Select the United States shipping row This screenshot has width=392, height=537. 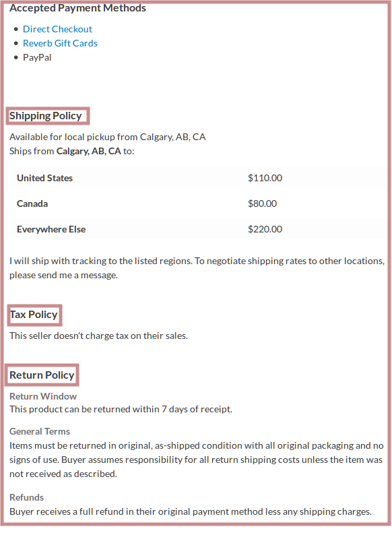coord(197,178)
